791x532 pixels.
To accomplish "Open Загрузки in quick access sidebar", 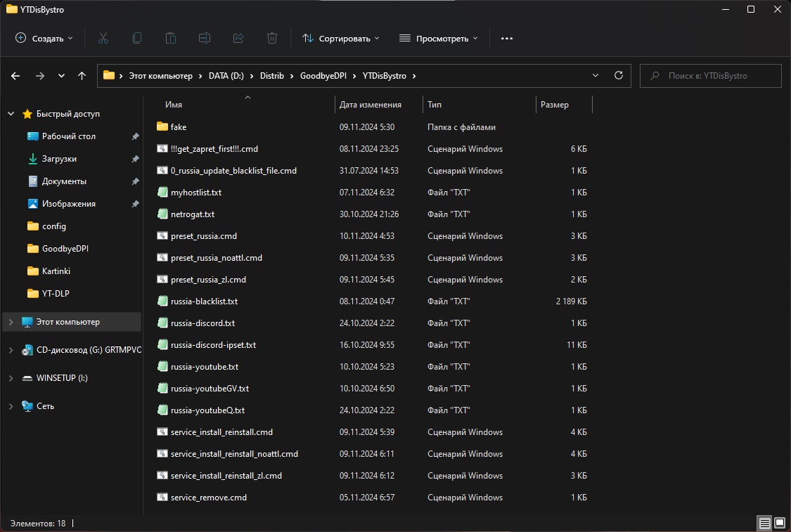I will click(x=59, y=159).
